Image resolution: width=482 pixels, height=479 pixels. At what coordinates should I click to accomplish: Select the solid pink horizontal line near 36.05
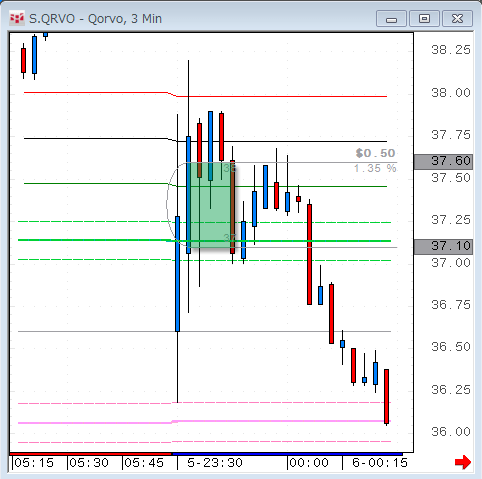tap(204, 422)
